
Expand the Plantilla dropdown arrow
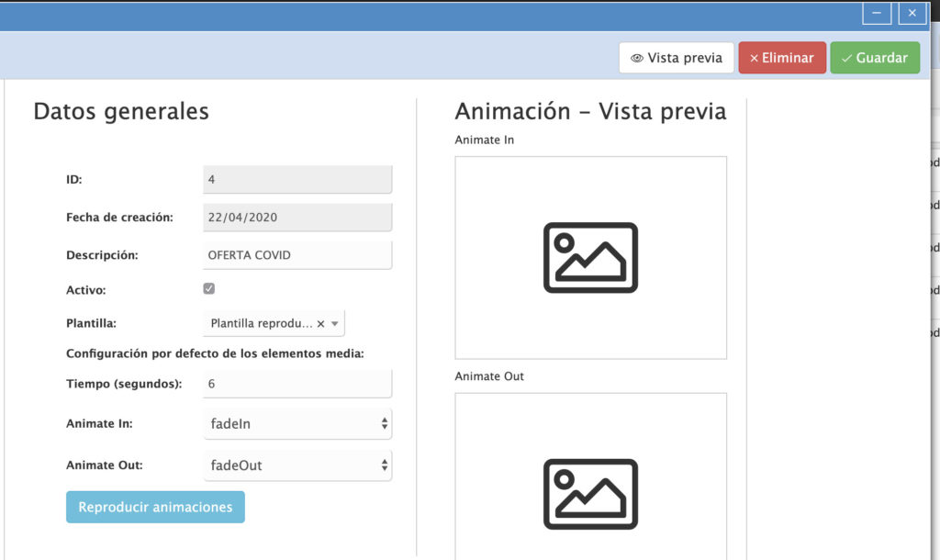click(335, 324)
